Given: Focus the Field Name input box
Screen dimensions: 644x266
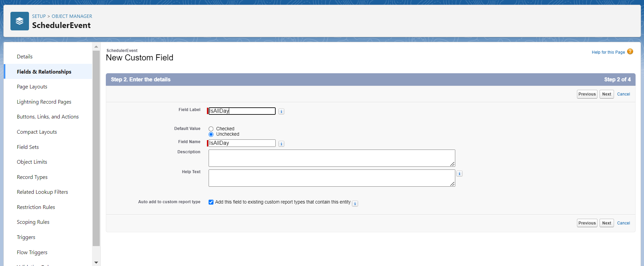Looking at the screenshot, I should coord(242,143).
